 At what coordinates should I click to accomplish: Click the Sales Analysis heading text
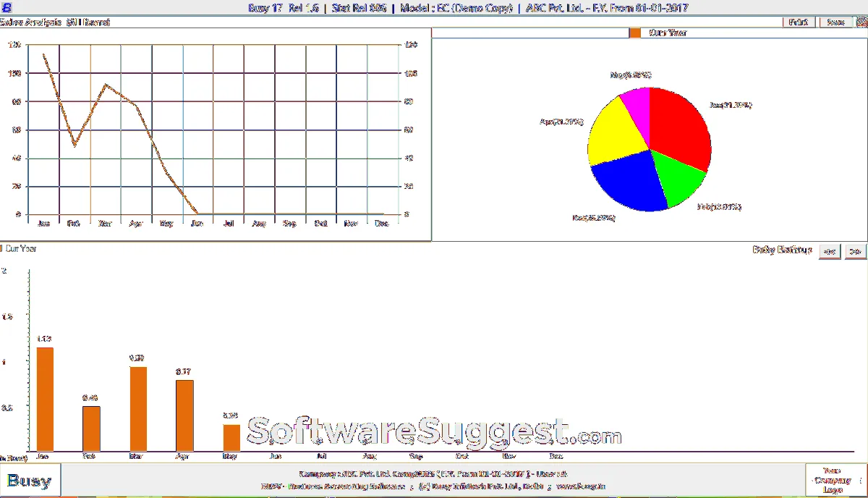[55, 22]
